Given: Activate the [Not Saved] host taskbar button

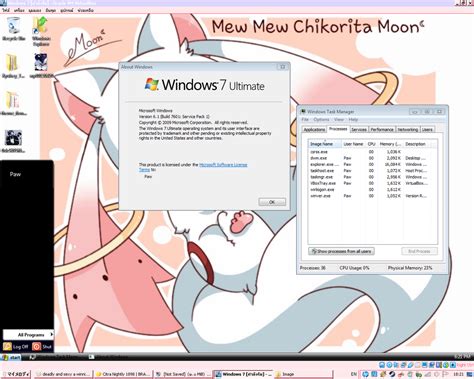Looking at the screenshot, I should (183, 374).
